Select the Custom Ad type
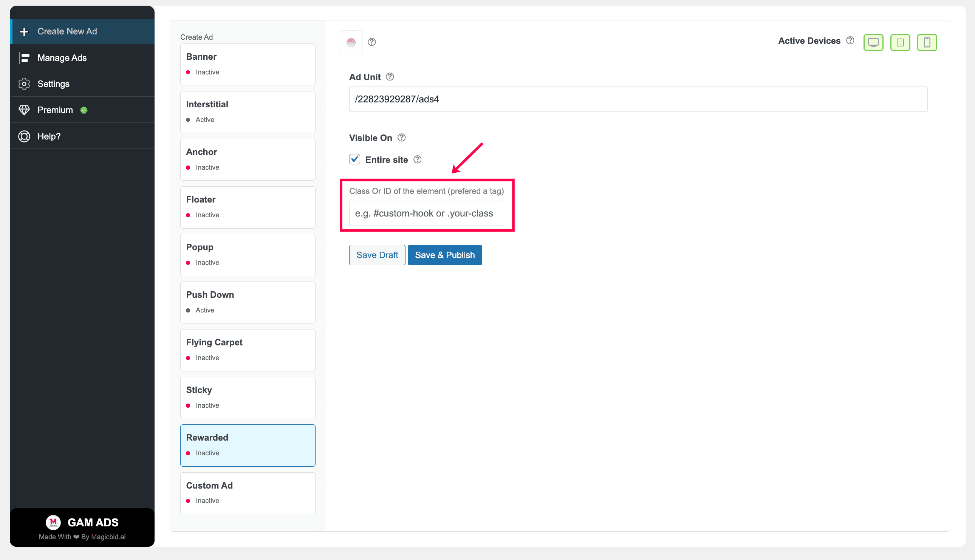 click(x=248, y=493)
